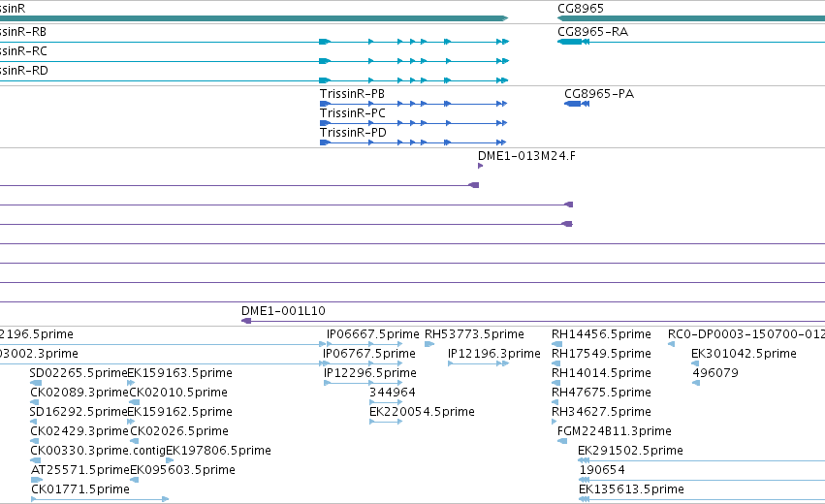825x504 pixels.
Task: Click the EK220054.5prime EST label
Action: 422,412
